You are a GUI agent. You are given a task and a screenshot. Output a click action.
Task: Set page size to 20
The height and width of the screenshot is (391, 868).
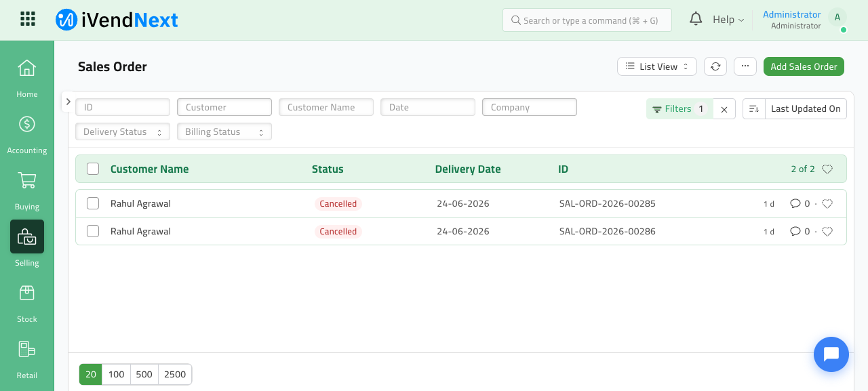91,375
